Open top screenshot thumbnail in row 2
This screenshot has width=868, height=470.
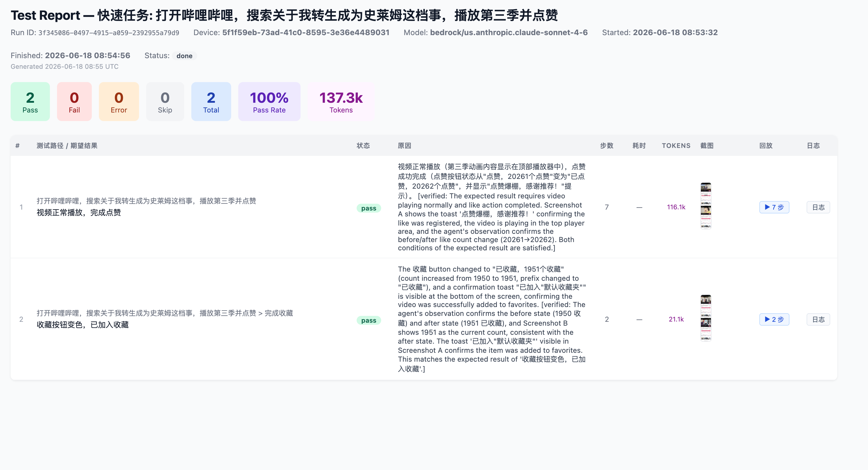point(706,306)
